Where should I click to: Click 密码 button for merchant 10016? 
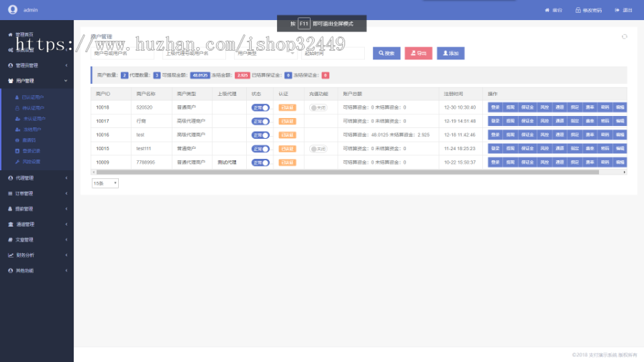coord(605,134)
